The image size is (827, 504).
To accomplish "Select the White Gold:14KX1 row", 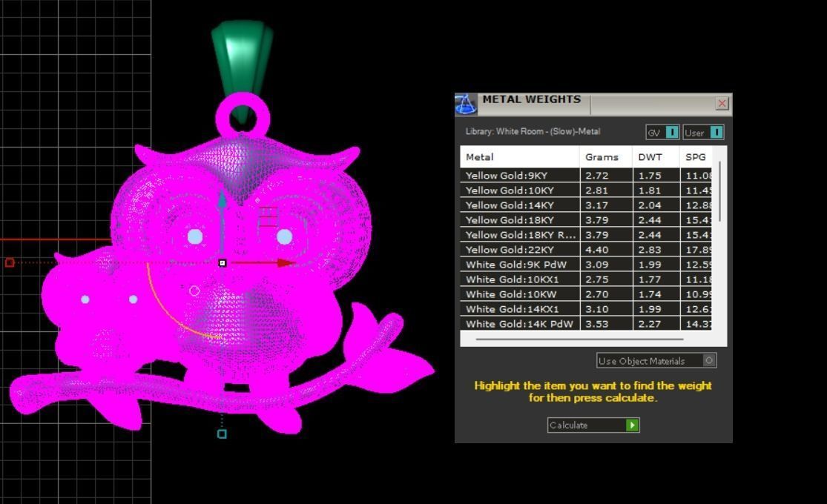I will [586, 308].
